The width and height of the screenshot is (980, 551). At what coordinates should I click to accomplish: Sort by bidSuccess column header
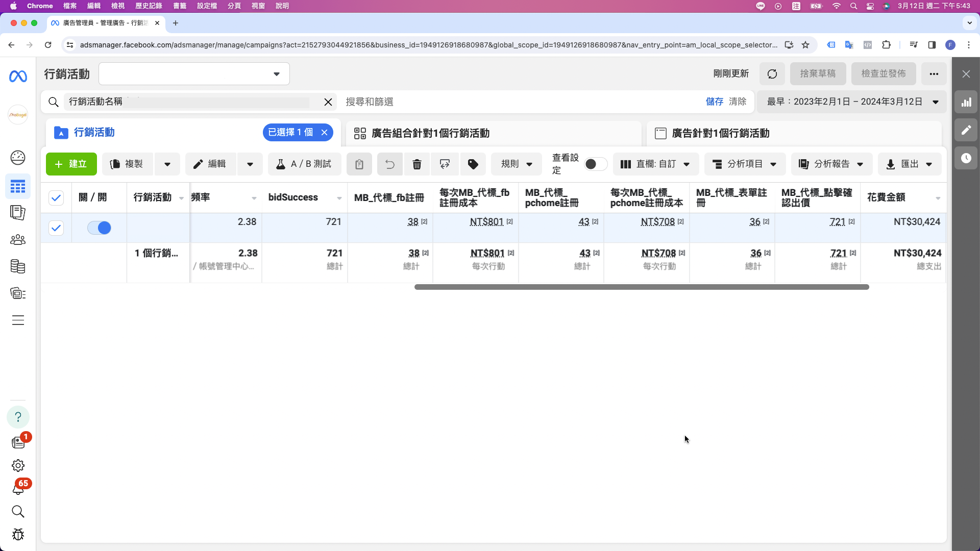click(x=305, y=198)
